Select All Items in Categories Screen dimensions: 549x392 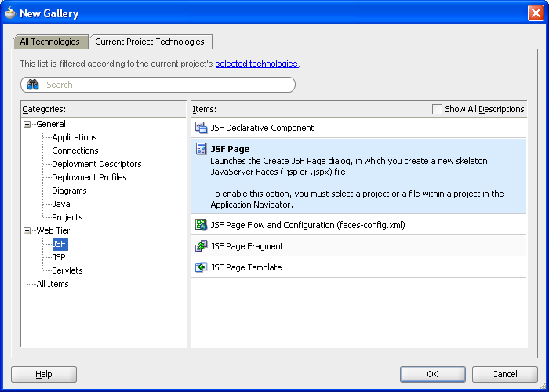[x=53, y=284]
